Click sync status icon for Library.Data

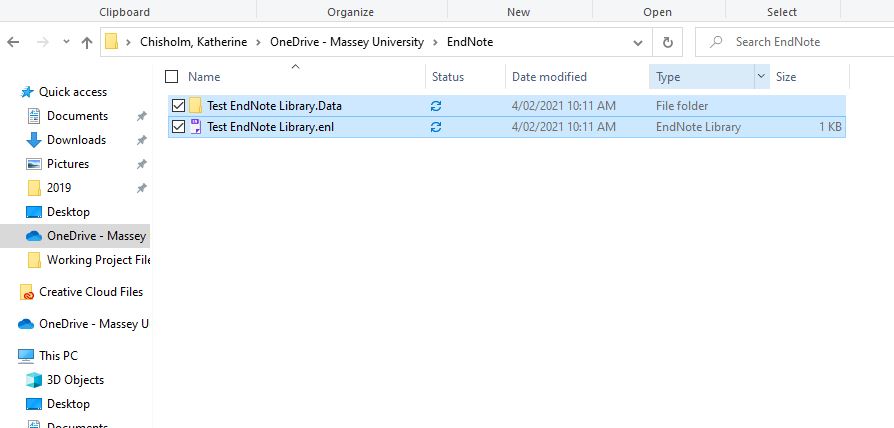tap(436, 106)
